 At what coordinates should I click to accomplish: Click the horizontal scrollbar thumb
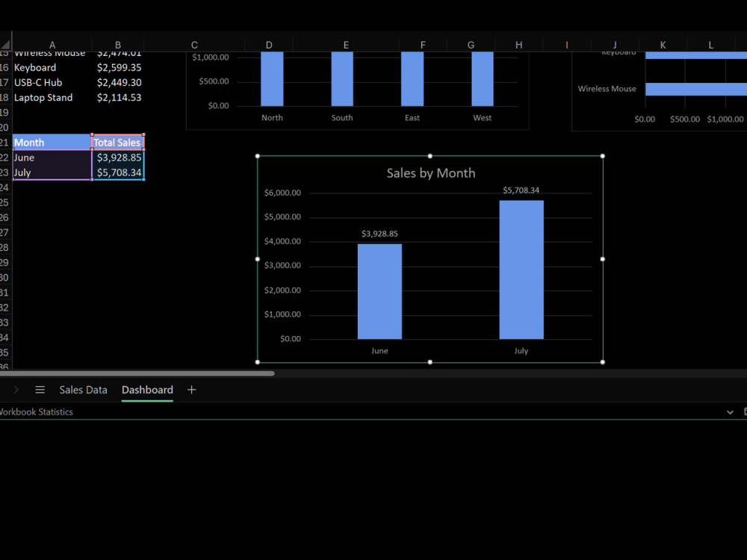pos(137,373)
